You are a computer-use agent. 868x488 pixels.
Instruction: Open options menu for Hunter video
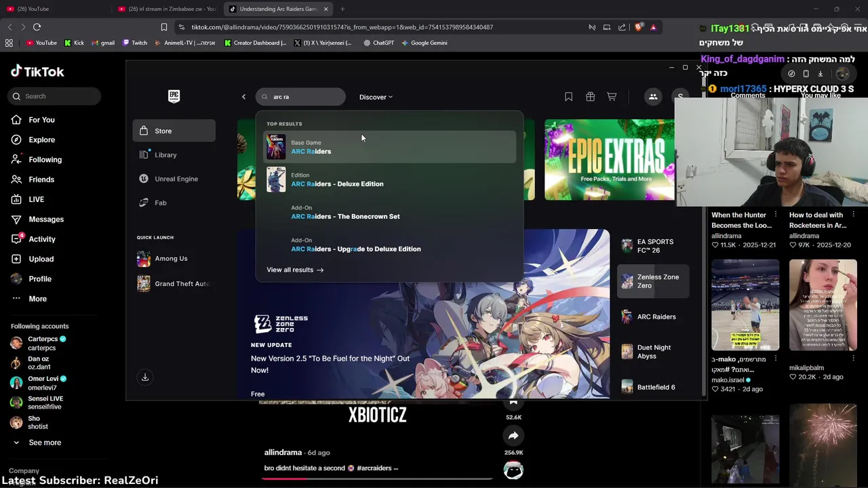775,215
